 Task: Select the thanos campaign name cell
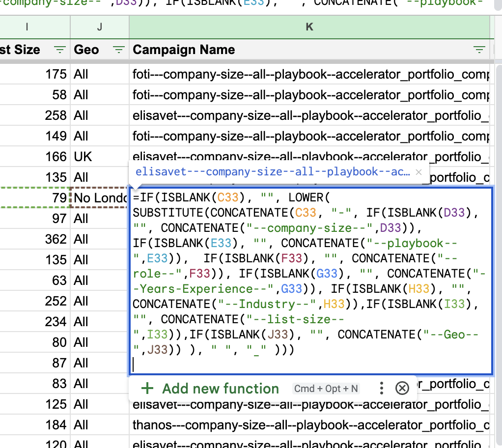pos(309,425)
